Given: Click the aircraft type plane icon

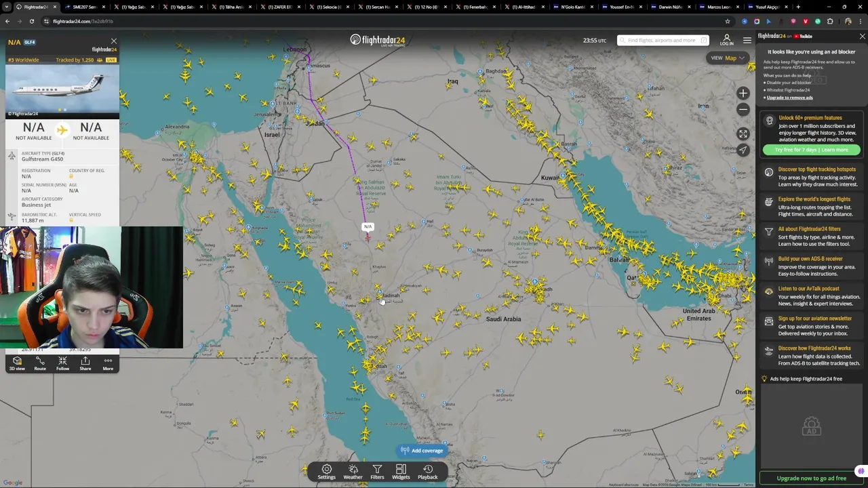Looking at the screenshot, I should 12,156.
